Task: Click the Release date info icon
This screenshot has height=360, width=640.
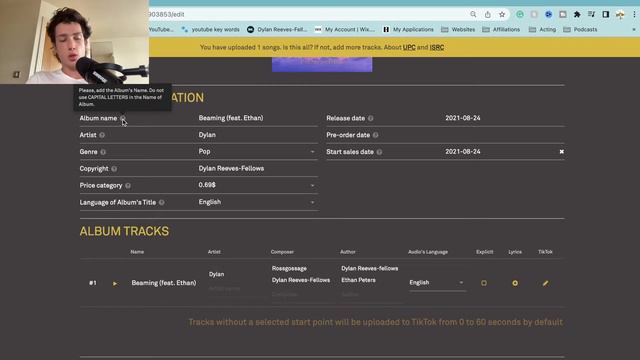Action: click(371, 118)
